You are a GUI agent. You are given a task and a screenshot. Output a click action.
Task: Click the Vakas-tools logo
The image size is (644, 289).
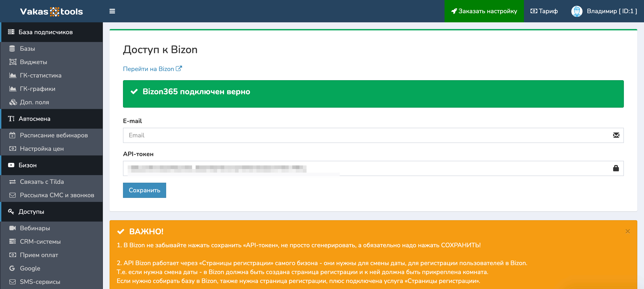click(x=51, y=11)
